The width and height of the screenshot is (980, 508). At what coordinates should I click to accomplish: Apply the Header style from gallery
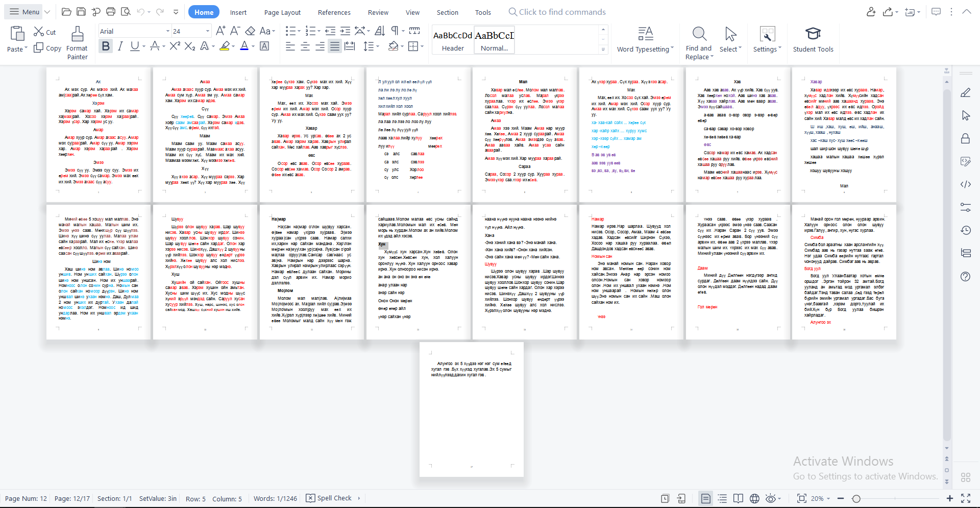point(453,40)
